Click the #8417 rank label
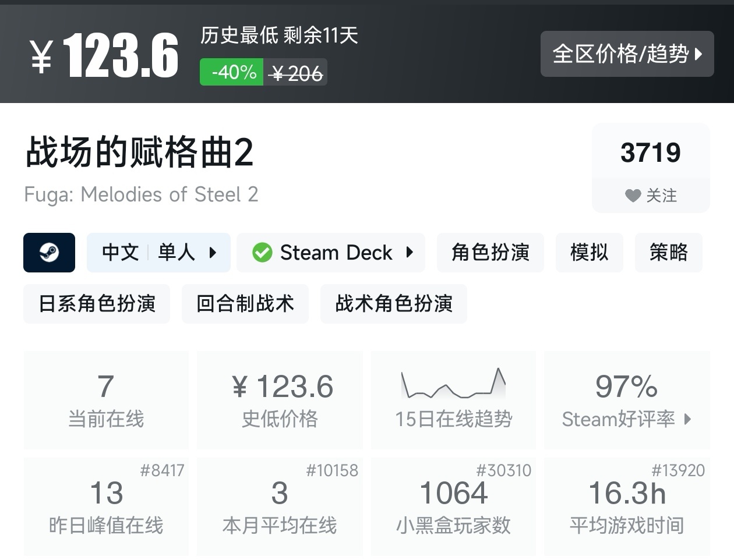 coord(162,470)
